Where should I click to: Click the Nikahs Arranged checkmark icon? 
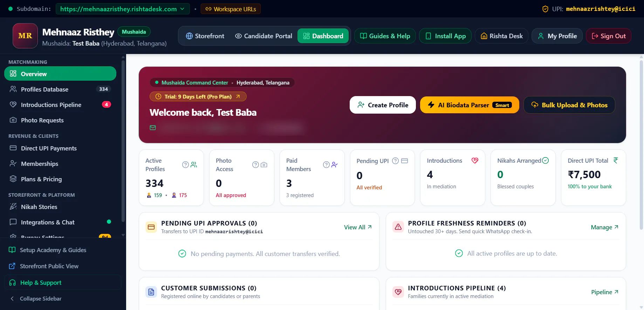[546, 160]
